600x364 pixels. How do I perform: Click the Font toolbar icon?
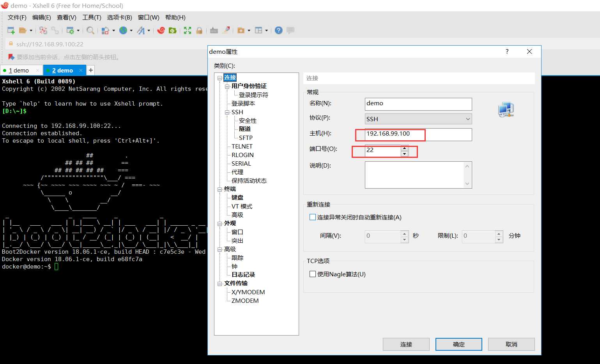[x=141, y=30]
